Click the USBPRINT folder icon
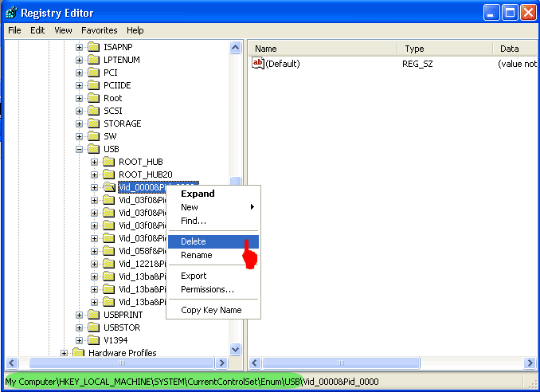This screenshot has width=540, height=392. click(x=93, y=315)
